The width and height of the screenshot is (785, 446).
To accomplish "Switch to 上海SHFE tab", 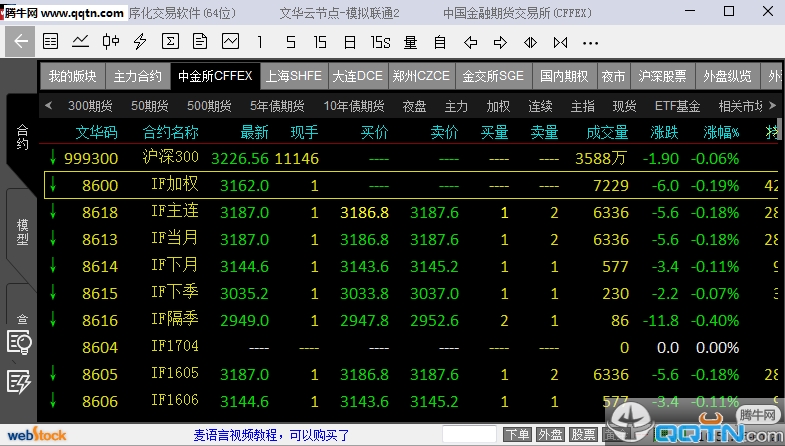I will tap(294, 76).
